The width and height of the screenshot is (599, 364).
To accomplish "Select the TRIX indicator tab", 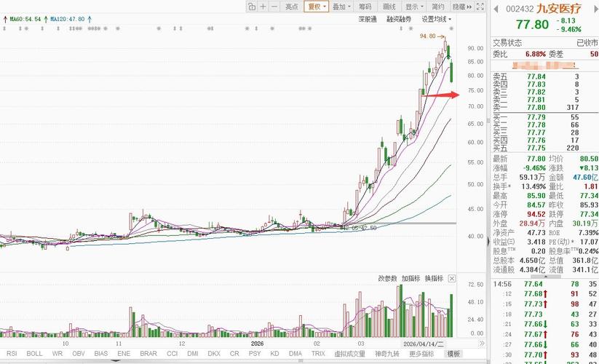I will [318, 354].
